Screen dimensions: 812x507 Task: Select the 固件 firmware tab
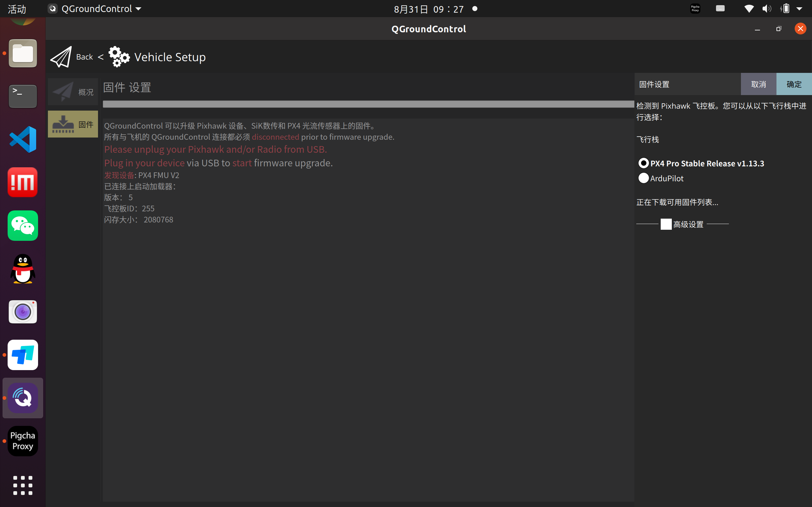coord(73,124)
